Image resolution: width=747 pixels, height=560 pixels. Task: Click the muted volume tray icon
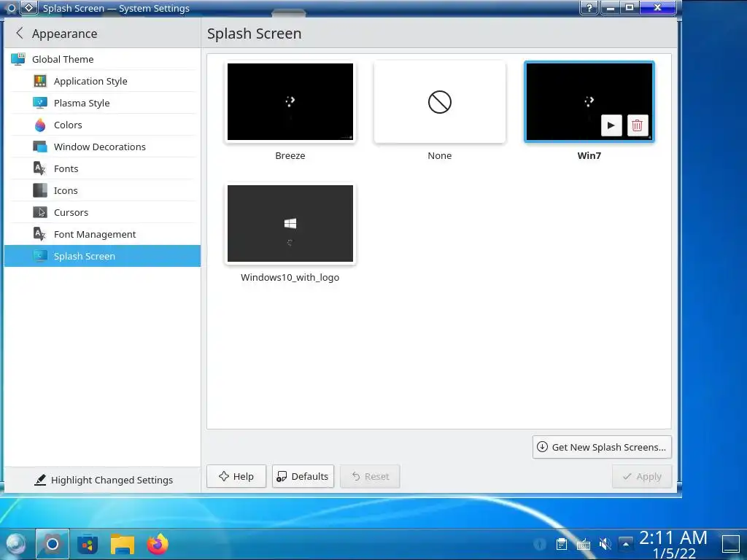click(605, 543)
